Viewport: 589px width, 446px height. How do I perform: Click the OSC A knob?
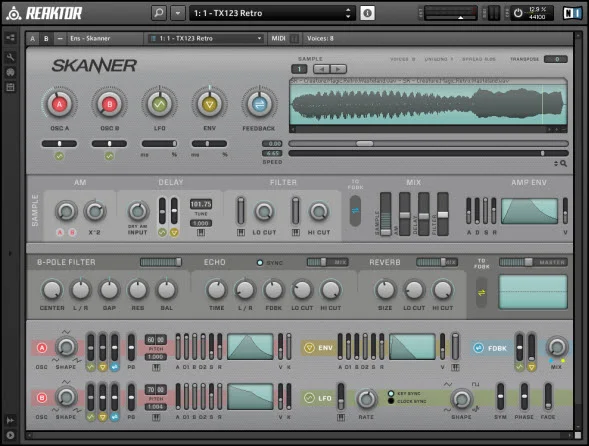pos(59,104)
